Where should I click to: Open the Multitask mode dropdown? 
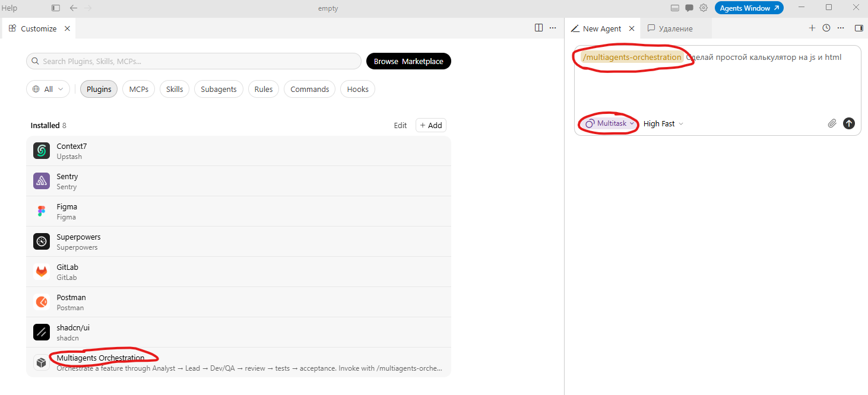coord(610,123)
